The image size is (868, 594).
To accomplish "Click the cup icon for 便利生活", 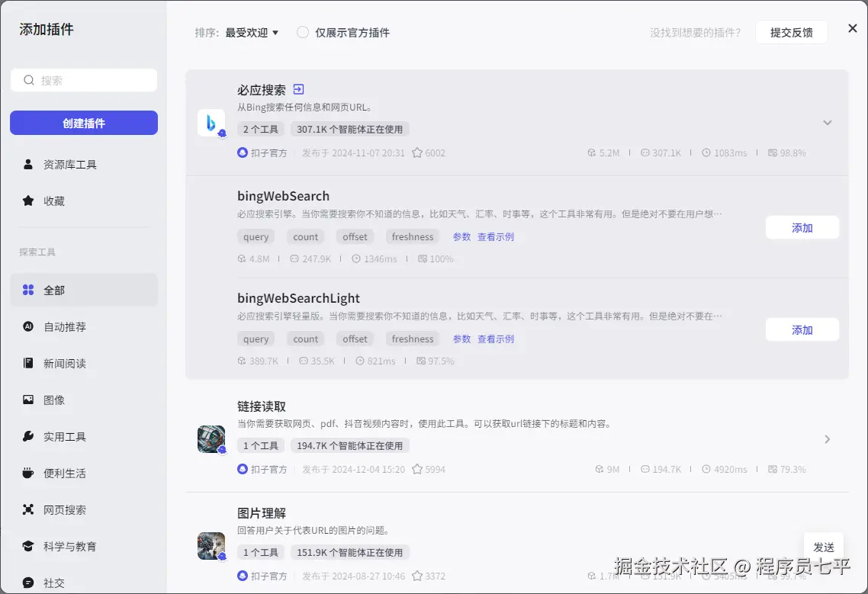I will (x=27, y=473).
